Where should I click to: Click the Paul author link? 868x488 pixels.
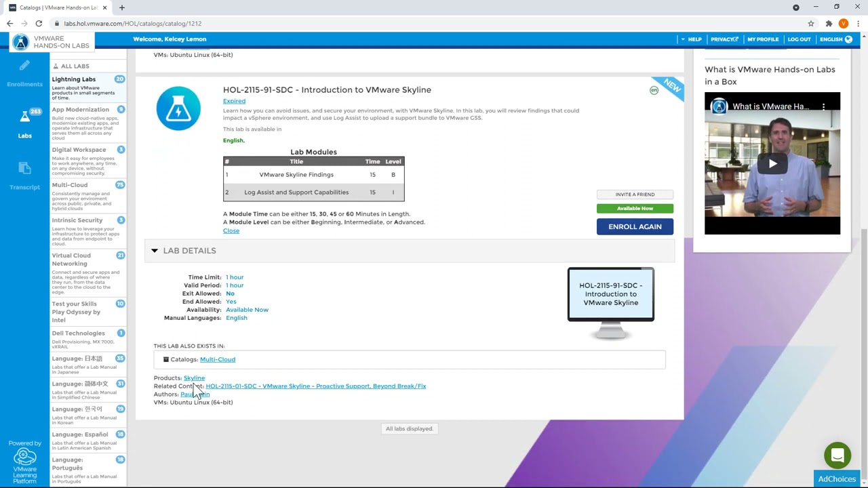point(195,394)
